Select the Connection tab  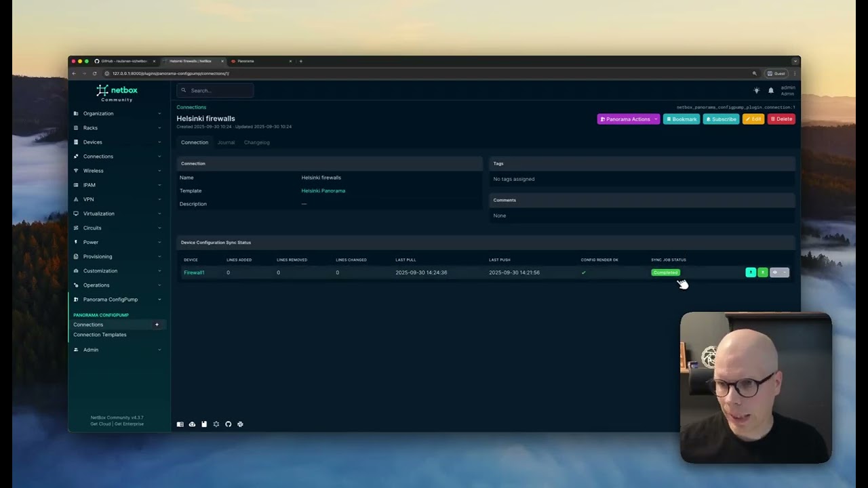(x=195, y=142)
